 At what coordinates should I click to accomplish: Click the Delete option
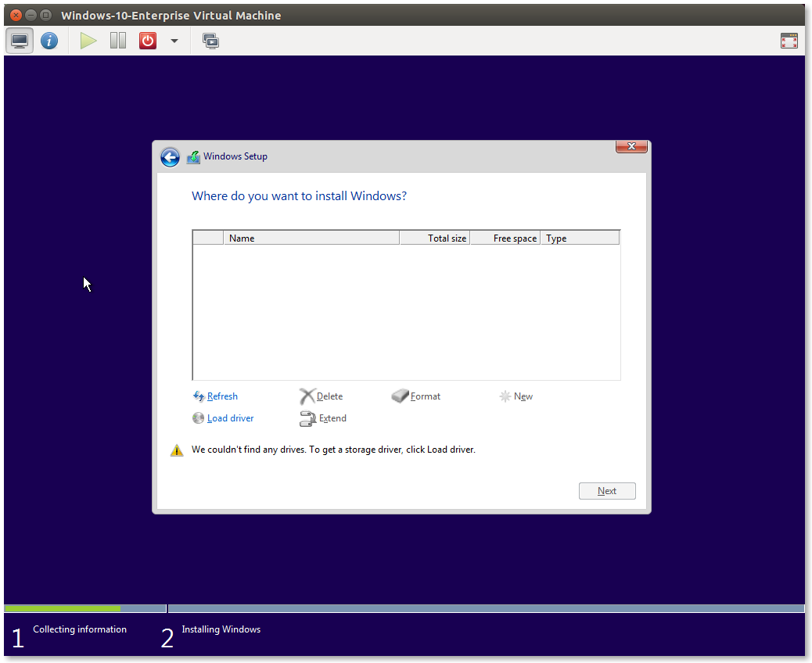pyautogui.click(x=329, y=396)
